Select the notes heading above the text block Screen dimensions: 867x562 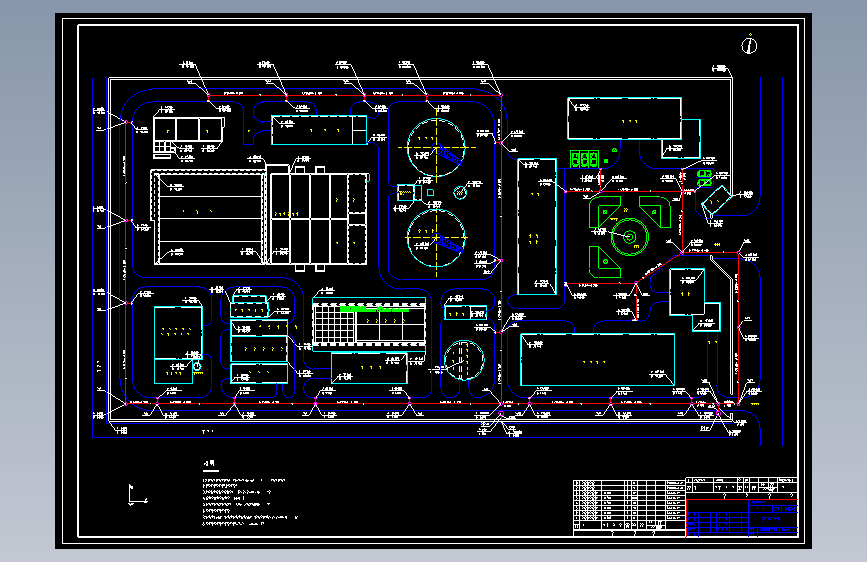(210, 464)
